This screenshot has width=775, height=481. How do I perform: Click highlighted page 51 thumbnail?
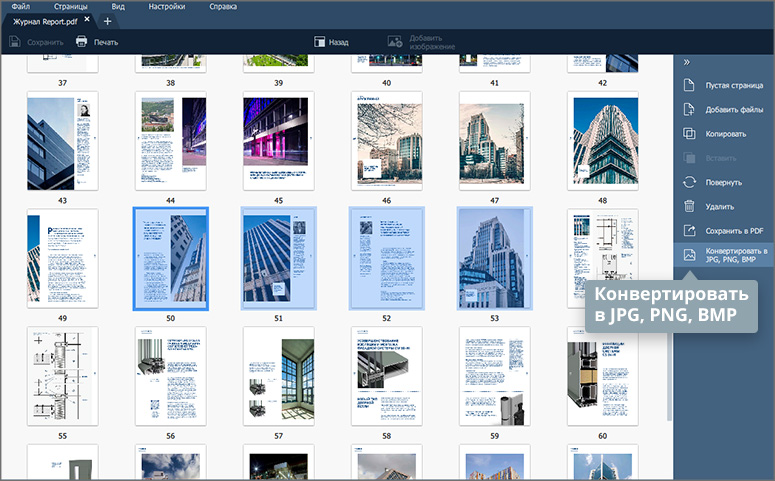click(x=278, y=259)
